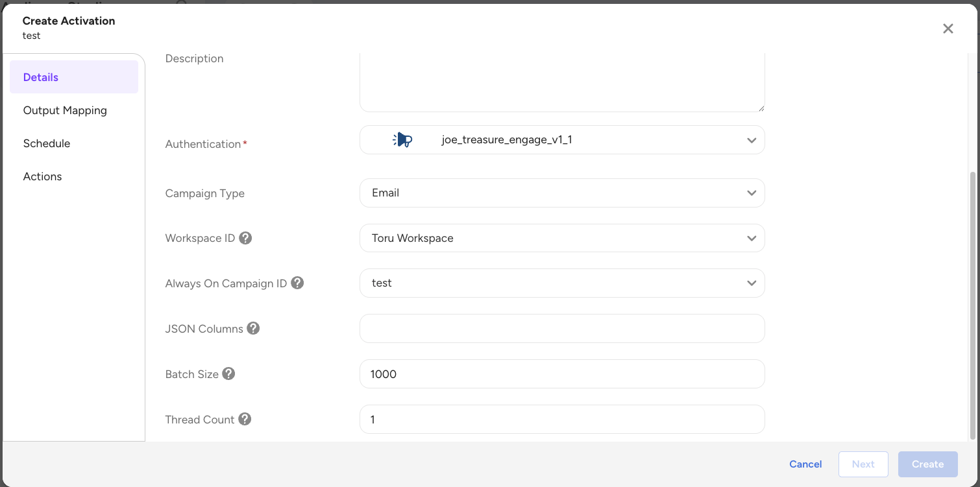Viewport: 980px width, 487px height.
Task: Go to the Schedule tab
Action: tap(47, 143)
